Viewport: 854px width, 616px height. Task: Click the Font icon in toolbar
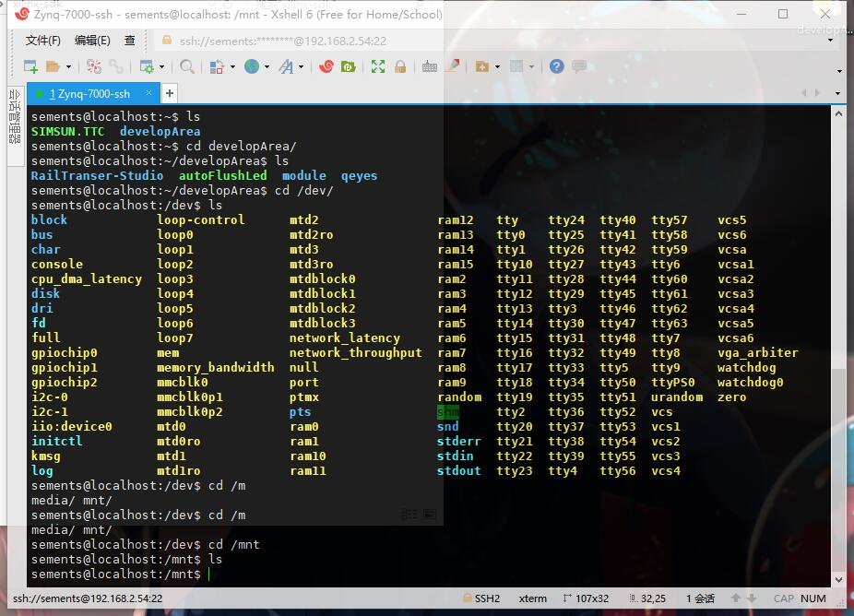285,66
